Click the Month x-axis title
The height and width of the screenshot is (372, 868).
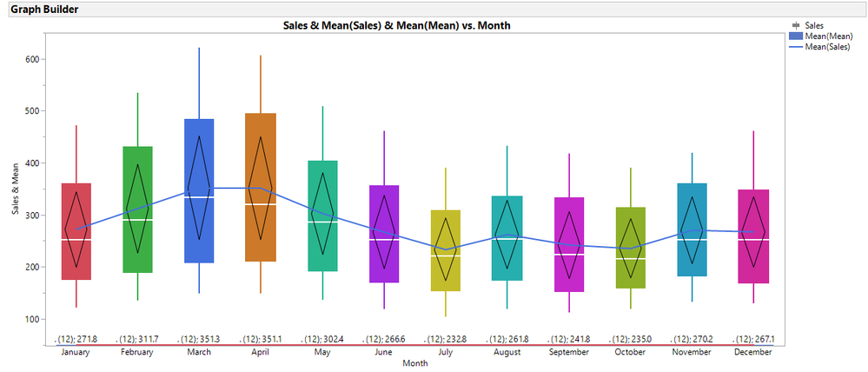pyautogui.click(x=414, y=363)
